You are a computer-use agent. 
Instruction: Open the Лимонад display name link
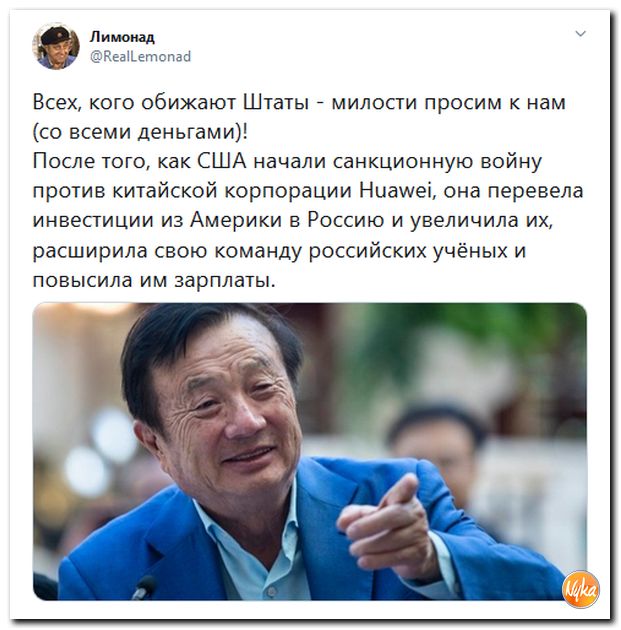coord(122,37)
